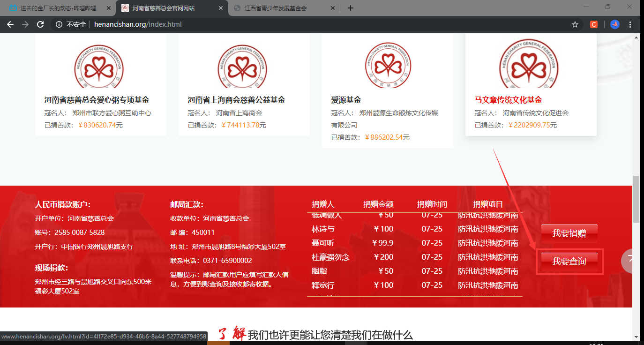Click donor name 聂可昕
Viewport: 644px width, 345px height.
point(323,243)
